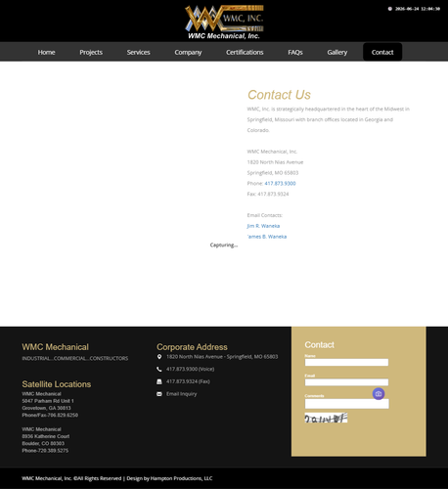The height and width of the screenshot is (489, 448).
Task: Click the envelope icon in footer
Action: (x=159, y=394)
